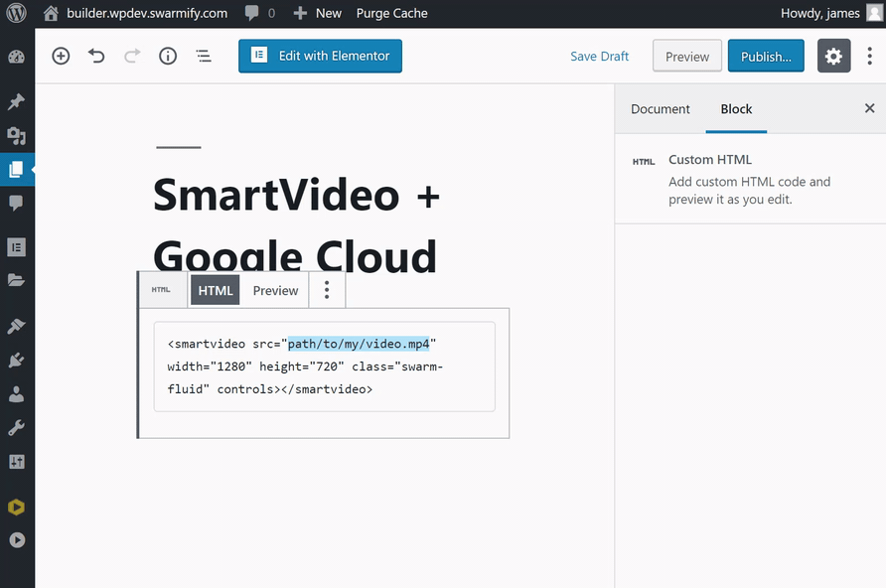886x588 pixels.
Task: Click Purge Cache in the admin bar
Action: coord(391,13)
